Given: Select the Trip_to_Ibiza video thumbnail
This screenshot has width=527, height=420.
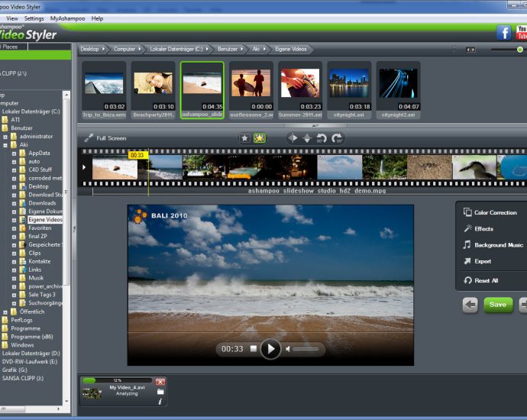Looking at the screenshot, I should [104, 90].
